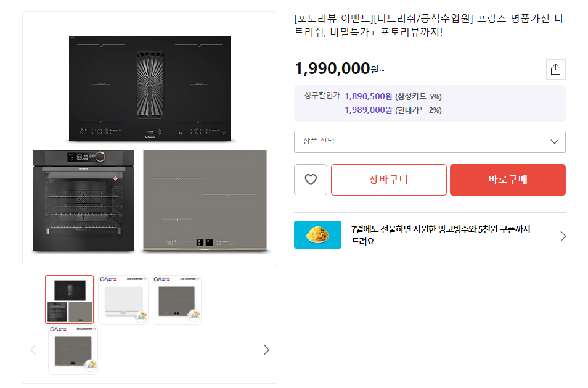The image size is (588, 388).
Task: Click the 삼성카드 discounted price 1,890,500원
Action: 369,96
